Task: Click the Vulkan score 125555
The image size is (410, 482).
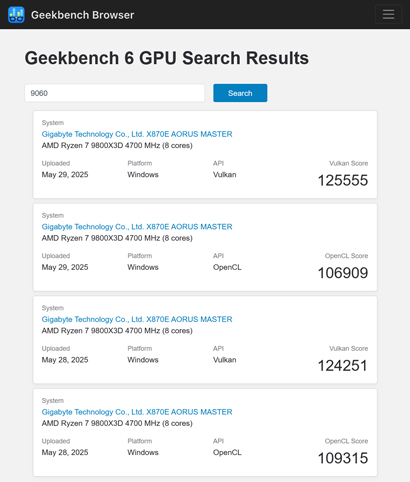Action: point(343,180)
